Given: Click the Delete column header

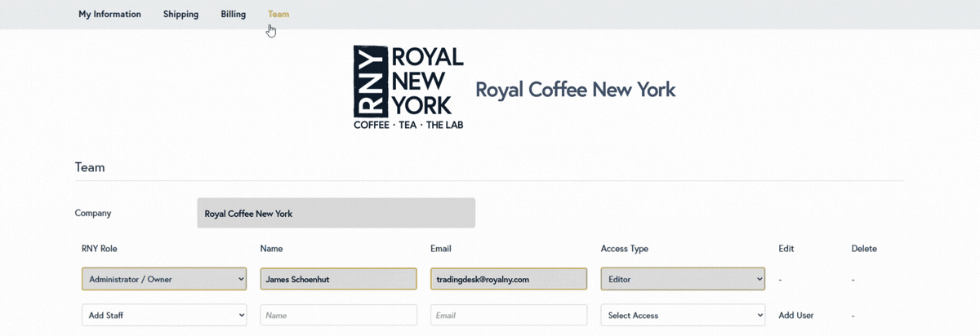Looking at the screenshot, I should (x=864, y=248).
